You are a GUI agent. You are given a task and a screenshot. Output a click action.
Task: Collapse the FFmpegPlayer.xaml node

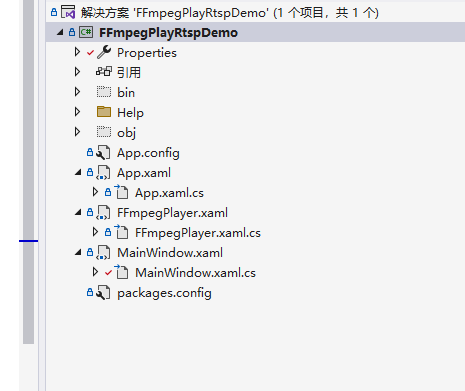point(78,213)
